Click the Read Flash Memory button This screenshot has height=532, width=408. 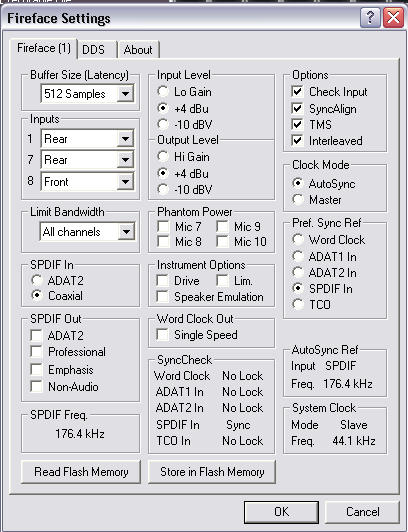[x=81, y=472]
